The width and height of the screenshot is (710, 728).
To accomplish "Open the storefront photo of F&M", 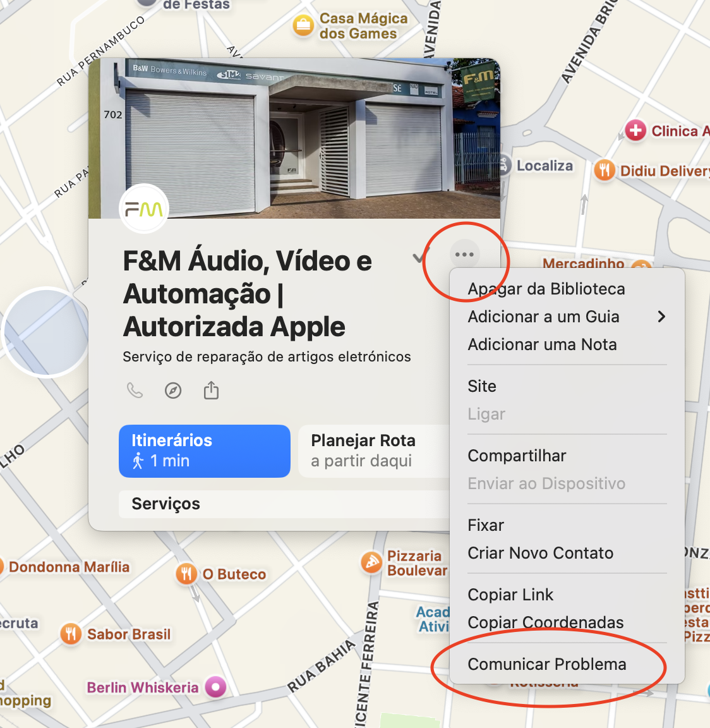I will [294, 138].
